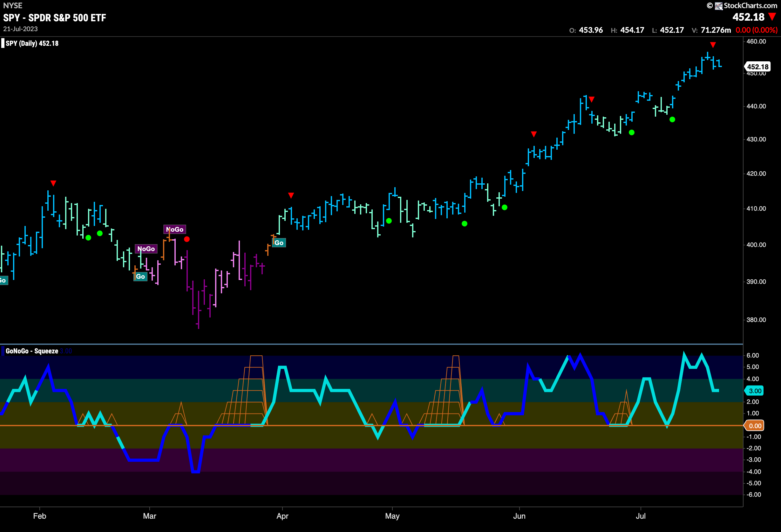Click the May label on the time axis

(x=392, y=516)
